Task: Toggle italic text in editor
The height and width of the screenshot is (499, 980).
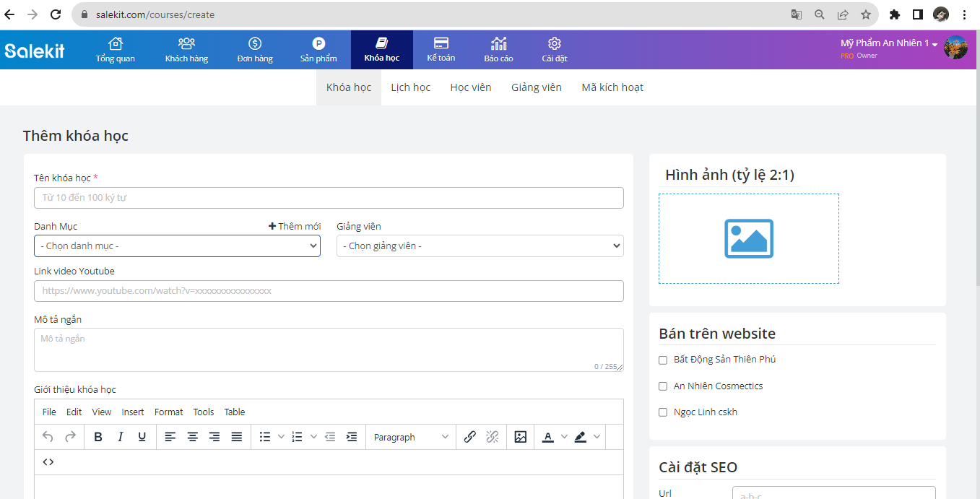Action: click(x=121, y=437)
